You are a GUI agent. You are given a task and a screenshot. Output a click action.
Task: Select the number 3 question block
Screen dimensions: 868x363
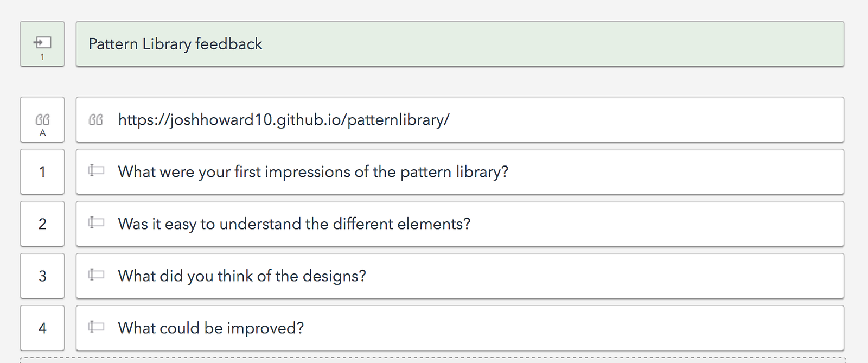(42, 276)
